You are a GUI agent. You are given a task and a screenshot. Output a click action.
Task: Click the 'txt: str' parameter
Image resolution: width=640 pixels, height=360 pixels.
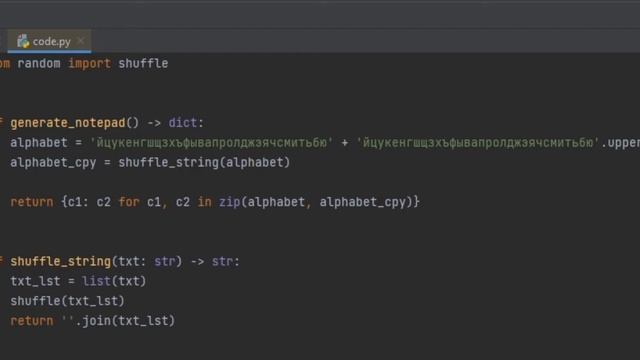(x=147, y=261)
